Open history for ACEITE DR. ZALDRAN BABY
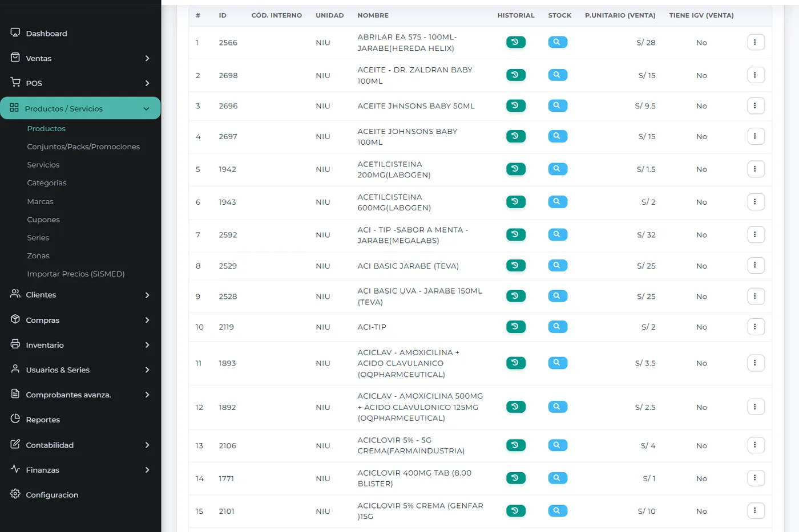 (x=515, y=75)
